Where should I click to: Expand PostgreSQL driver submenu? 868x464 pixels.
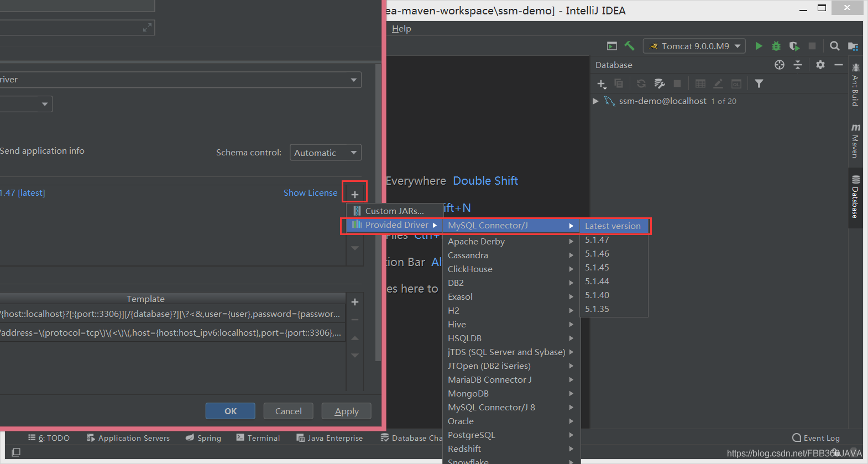[510, 435]
